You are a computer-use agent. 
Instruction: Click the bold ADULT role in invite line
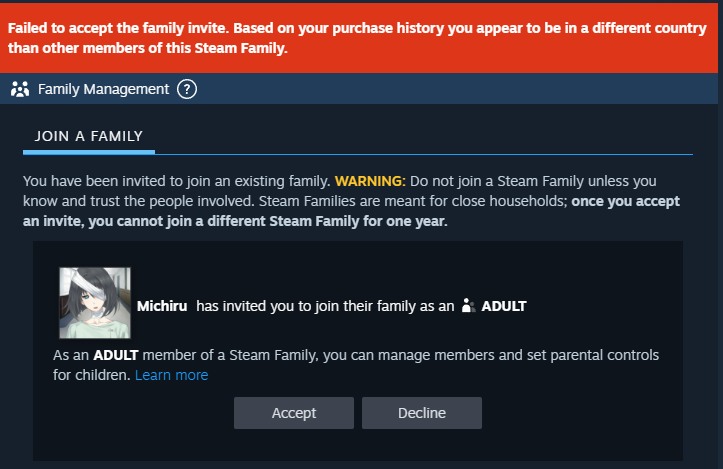coord(504,306)
